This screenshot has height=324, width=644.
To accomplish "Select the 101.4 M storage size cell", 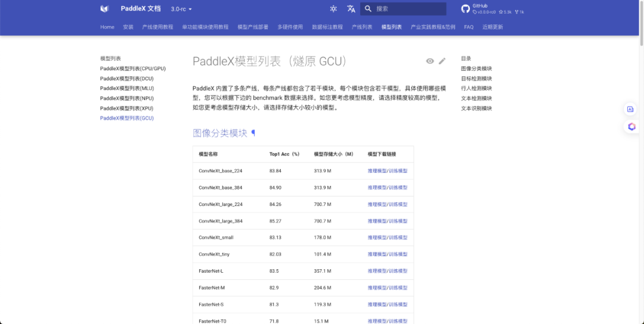I will click(323, 254).
